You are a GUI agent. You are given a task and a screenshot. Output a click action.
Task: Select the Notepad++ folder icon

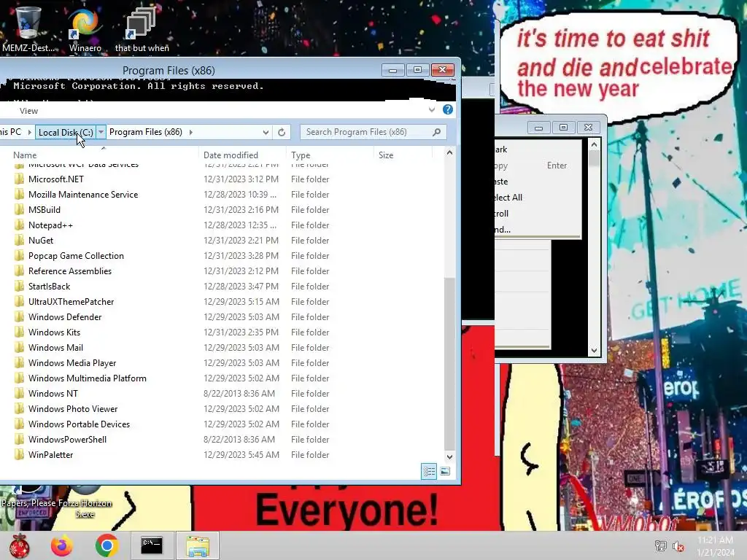point(19,225)
